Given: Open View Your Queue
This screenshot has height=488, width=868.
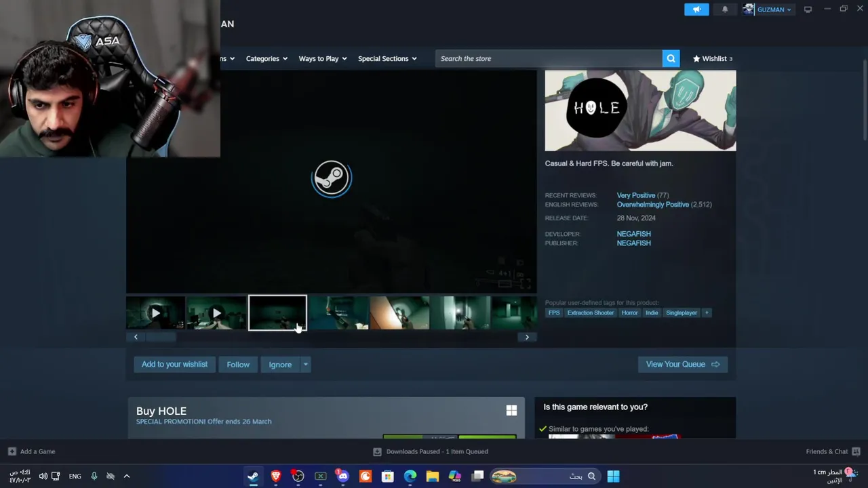Looking at the screenshot, I should click(x=682, y=365).
